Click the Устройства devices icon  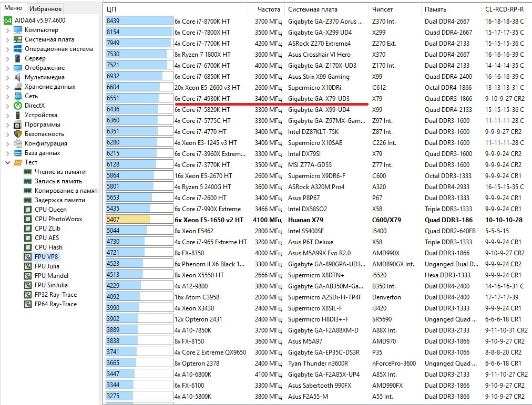[x=18, y=115]
